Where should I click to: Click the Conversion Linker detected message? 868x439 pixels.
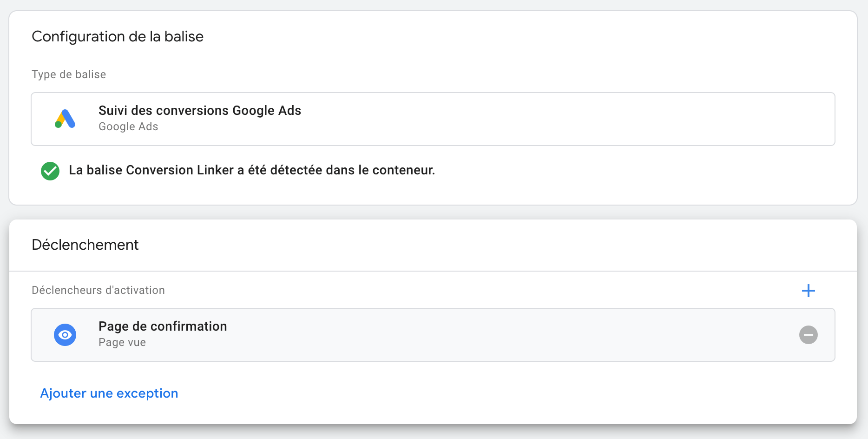click(252, 170)
